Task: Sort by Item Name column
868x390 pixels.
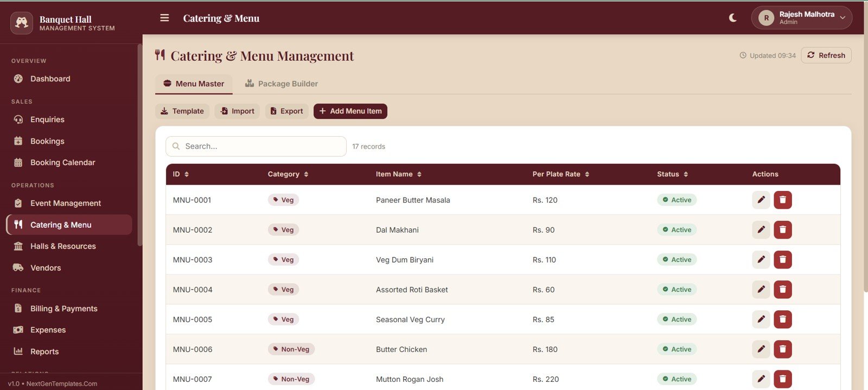Action: tap(399, 174)
